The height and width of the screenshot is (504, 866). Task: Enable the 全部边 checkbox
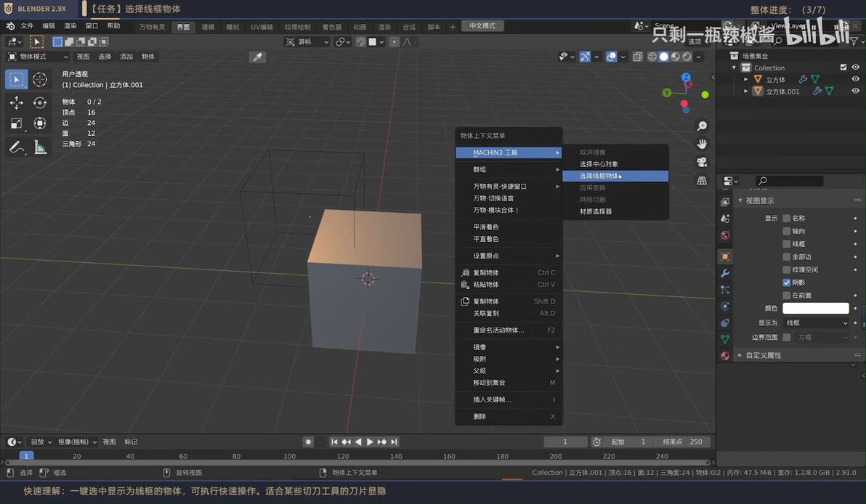(787, 256)
